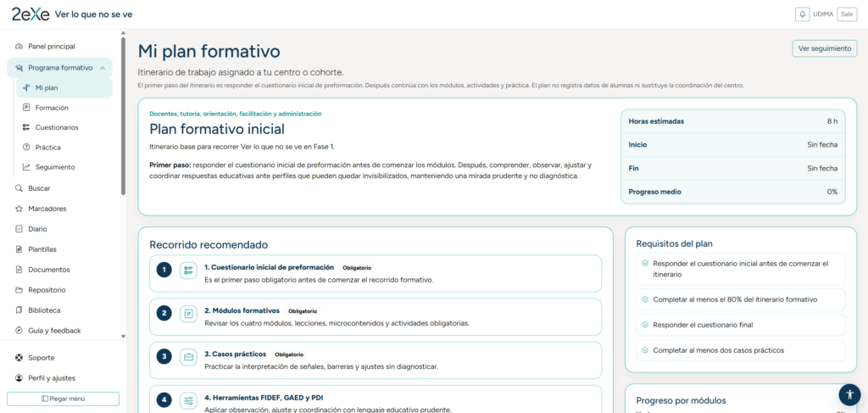Click the Biblioteca book icon
The image size is (868, 413).
click(x=19, y=310)
